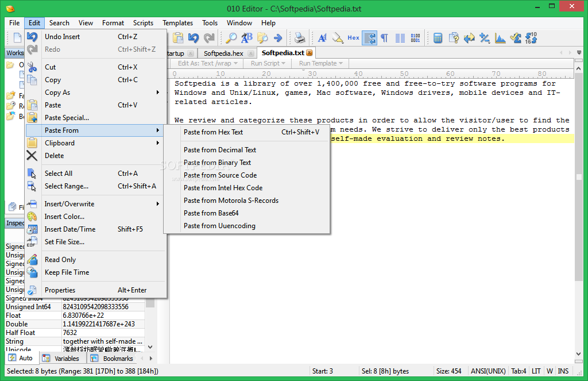The height and width of the screenshot is (381, 588).
Task: Click the editor vertical scrollbar down arrow
Action: pos(579,354)
